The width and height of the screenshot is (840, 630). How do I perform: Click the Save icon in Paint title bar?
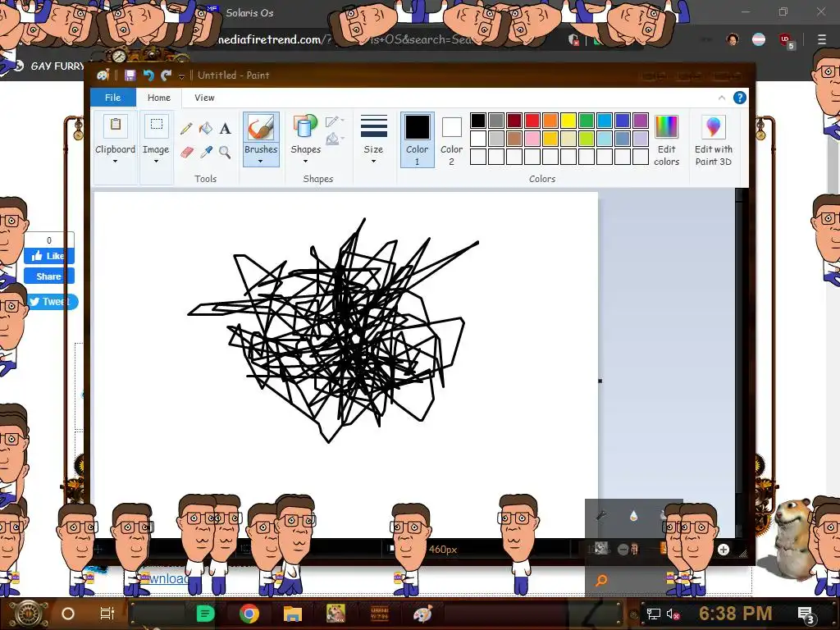(130, 75)
